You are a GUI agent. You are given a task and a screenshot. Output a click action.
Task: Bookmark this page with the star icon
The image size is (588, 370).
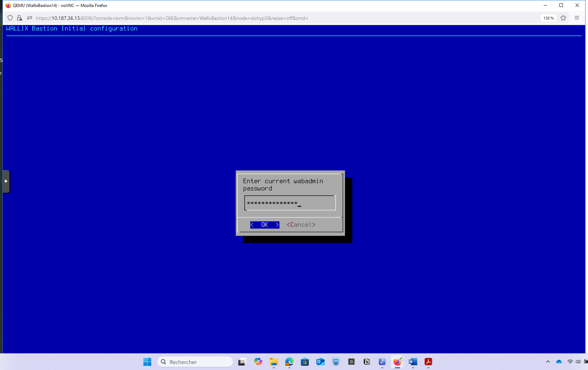click(563, 18)
